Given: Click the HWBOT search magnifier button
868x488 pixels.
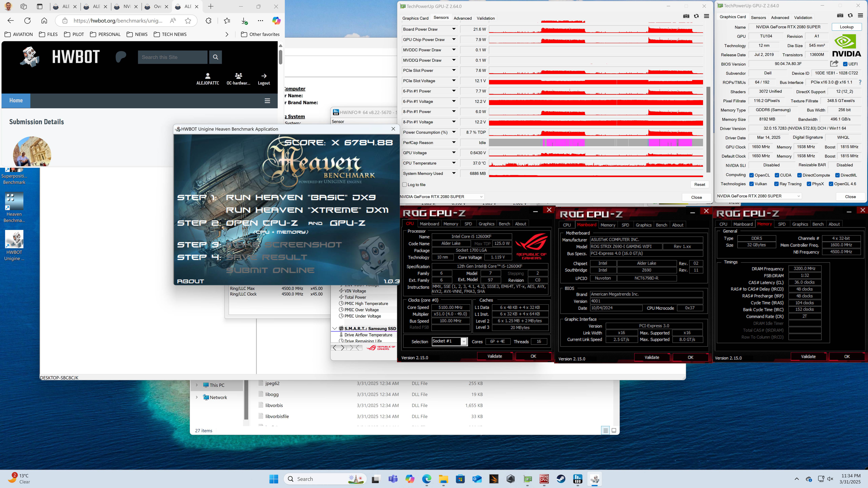Looking at the screenshot, I should tap(215, 57).
